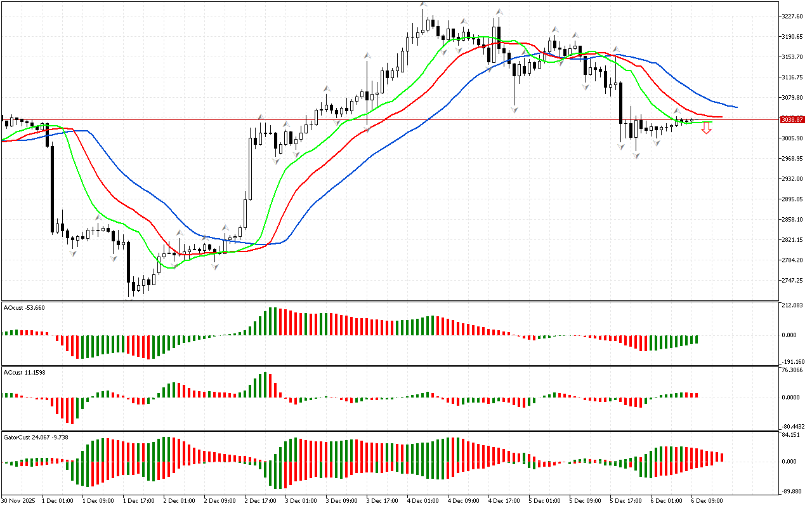812x508 pixels.
Task: Select the large bearish candle on 1 Dec
Action: click(51, 178)
